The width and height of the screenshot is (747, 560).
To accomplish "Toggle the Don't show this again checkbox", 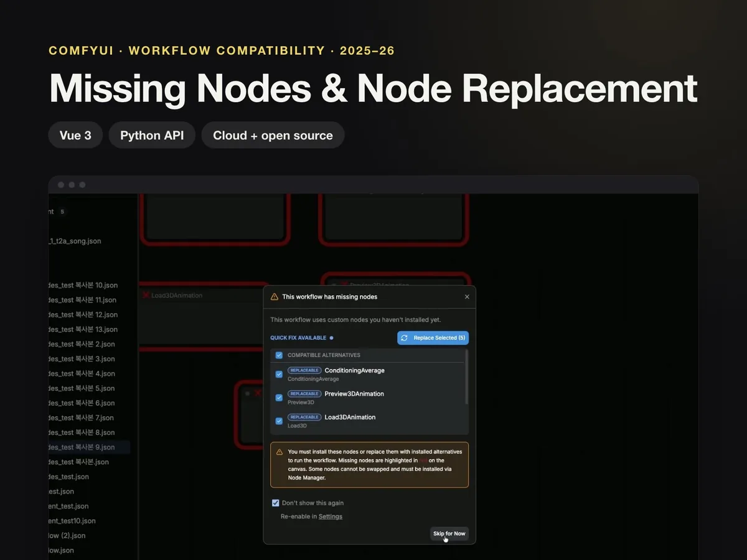I will pos(276,503).
